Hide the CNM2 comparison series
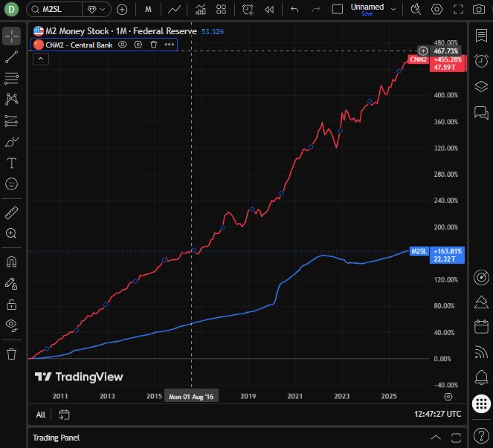 tap(123, 45)
